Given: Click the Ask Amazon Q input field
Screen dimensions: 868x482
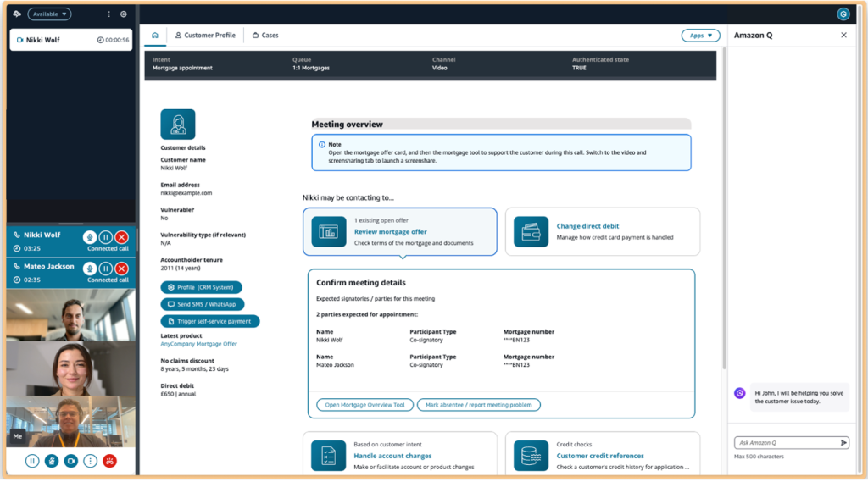Looking at the screenshot, I should [786, 443].
